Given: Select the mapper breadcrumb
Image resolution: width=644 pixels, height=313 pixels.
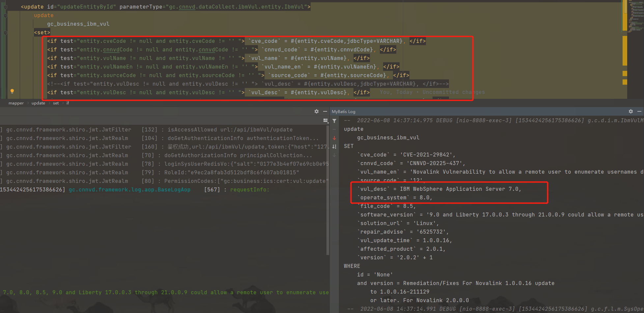Looking at the screenshot, I should coord(16,103).
